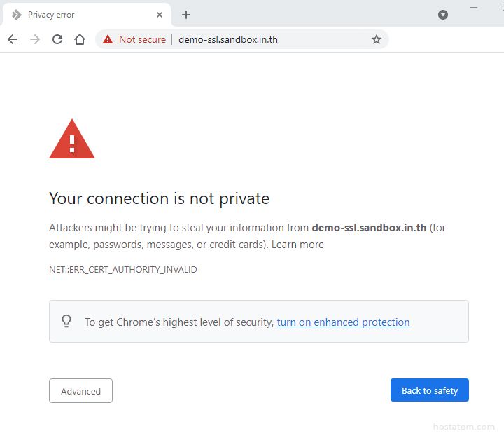Follow the turn on enhanced protection link
The width and height of the screenshot is (504, 438).
click(343, 322)
